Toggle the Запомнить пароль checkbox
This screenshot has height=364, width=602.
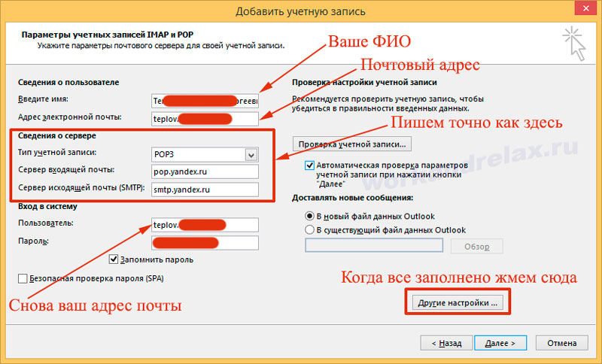[115, 259]
